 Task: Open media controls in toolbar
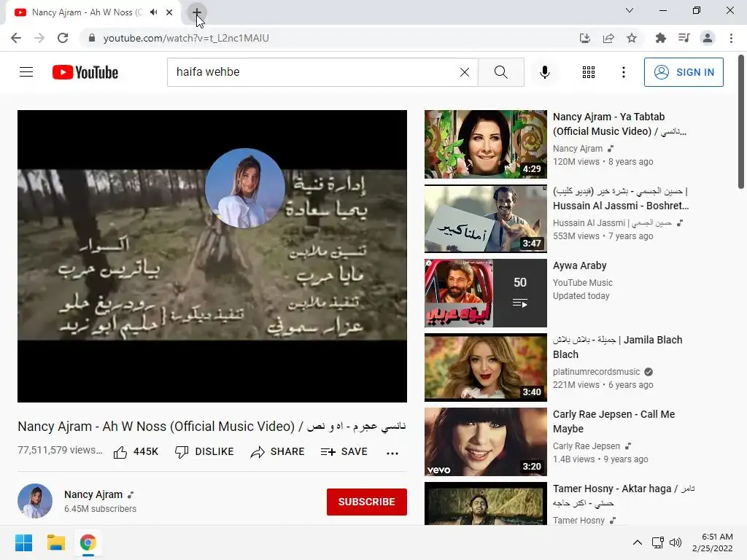[684, 38]
